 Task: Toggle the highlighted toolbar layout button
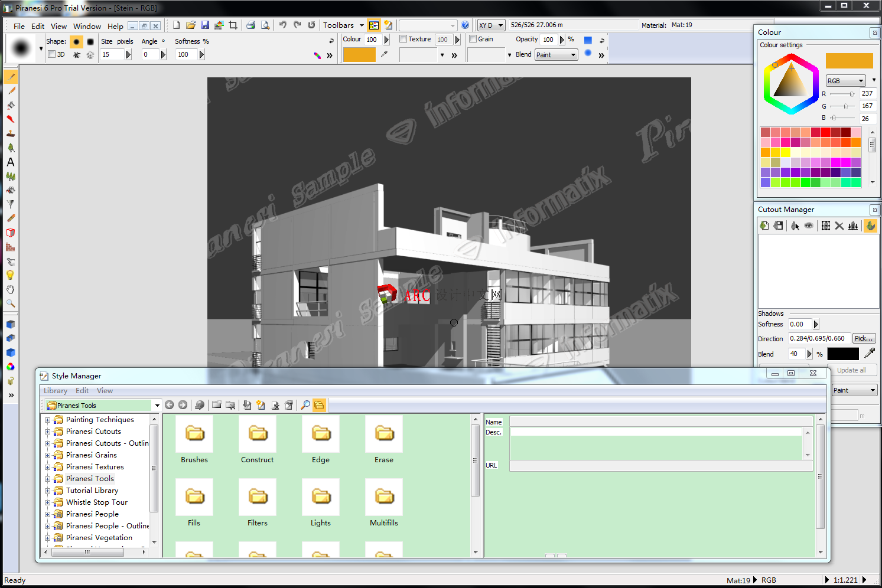(374, 25)
